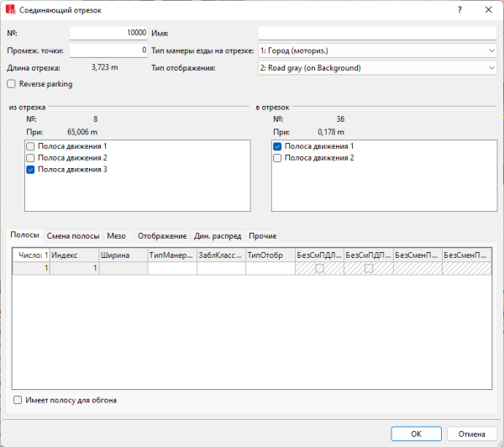Open Тип манеры езды на отрезке dropdown
The width and height of the screenshot is (504, 447).
coord(377,50)
